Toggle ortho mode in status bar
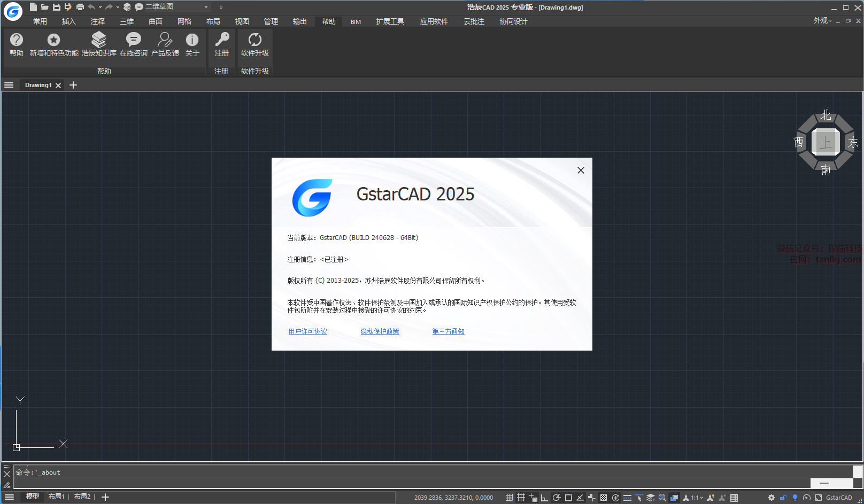The image size is (864, 504). tap(544, 498)
